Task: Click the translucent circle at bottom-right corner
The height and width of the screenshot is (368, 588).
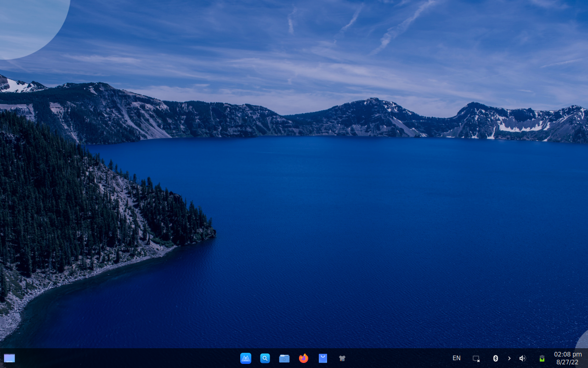Action: [x=583, y=341]
